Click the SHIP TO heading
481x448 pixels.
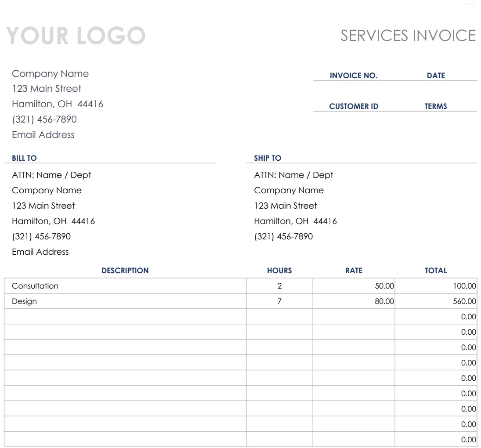pos(268,158)
